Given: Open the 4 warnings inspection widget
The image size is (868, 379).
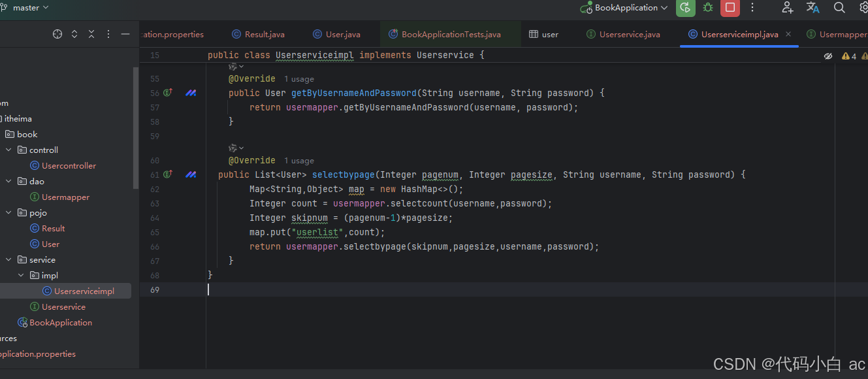Looking at the screenshot, I should (847, 56).
